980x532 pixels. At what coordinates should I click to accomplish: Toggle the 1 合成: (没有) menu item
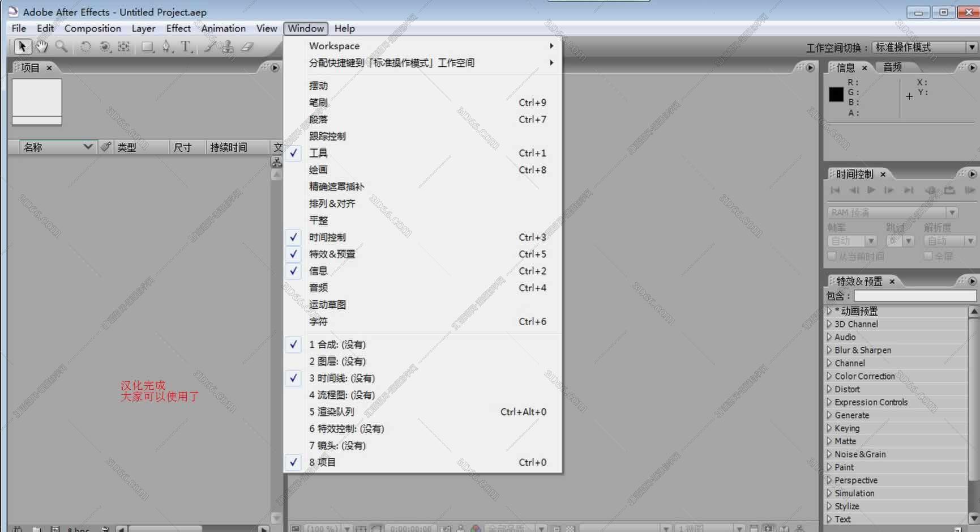coord(423,344)
